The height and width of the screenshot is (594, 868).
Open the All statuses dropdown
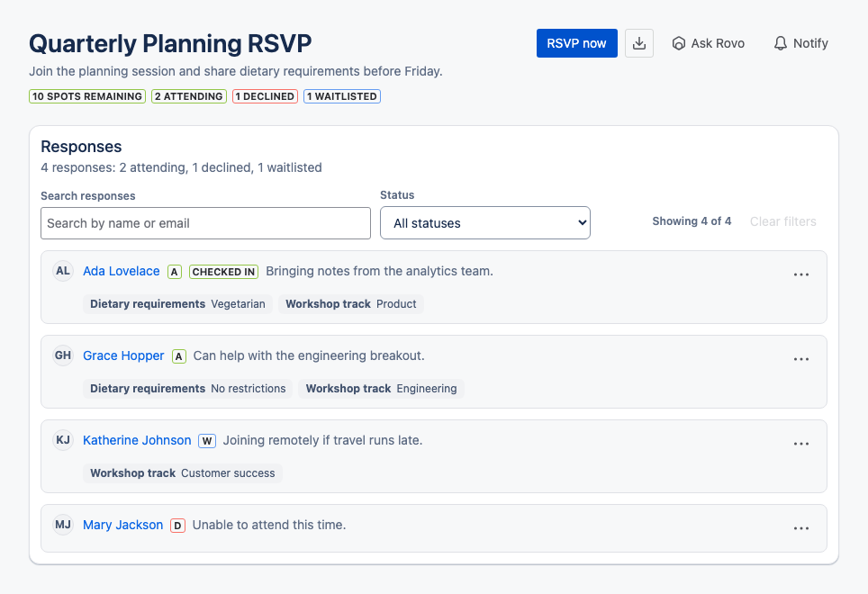point(485,223)
